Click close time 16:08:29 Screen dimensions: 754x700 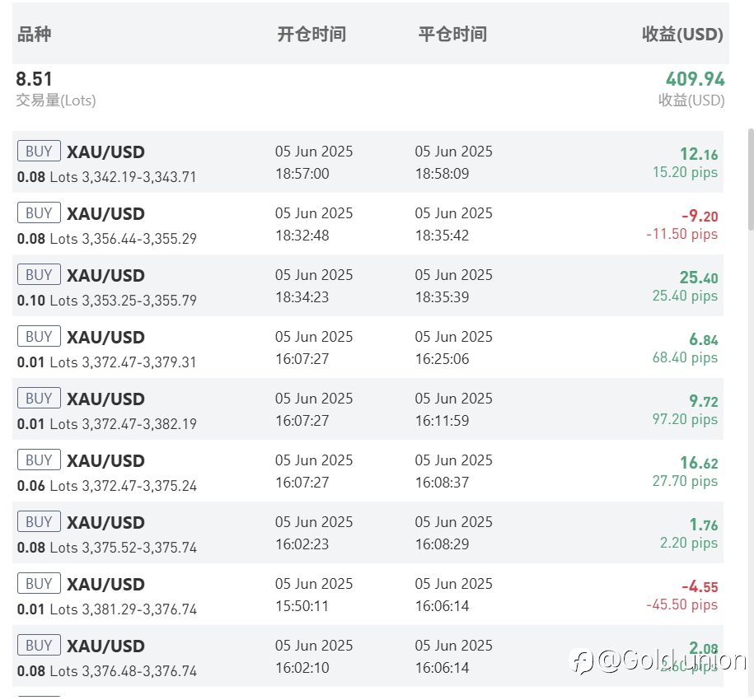point(442,544)
